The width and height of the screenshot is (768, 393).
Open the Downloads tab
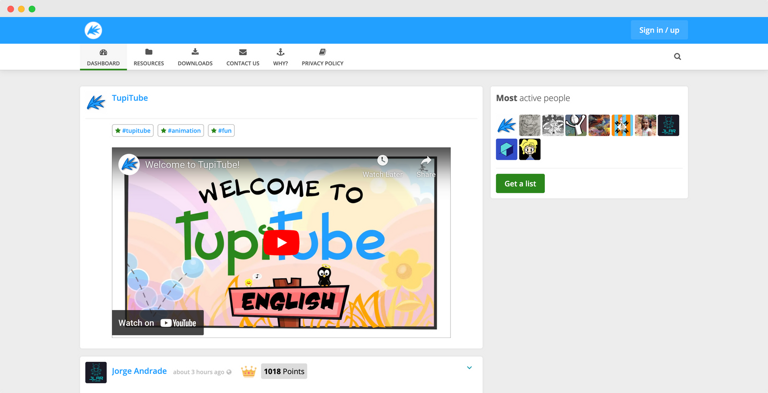coord(195,57)
